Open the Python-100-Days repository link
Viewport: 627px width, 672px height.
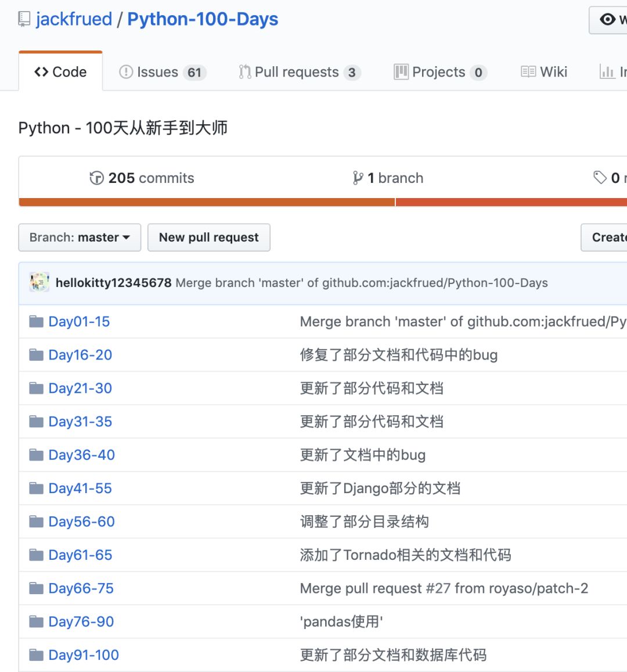coord(203,19)
